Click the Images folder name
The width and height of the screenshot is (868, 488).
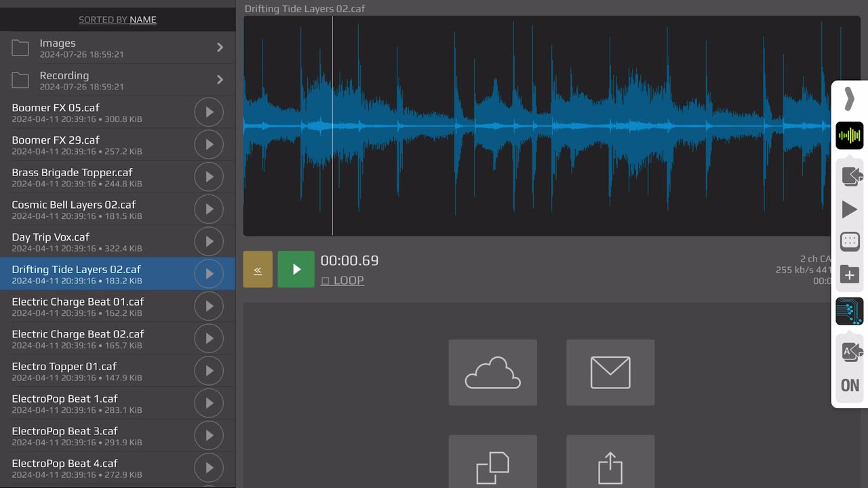58,43
